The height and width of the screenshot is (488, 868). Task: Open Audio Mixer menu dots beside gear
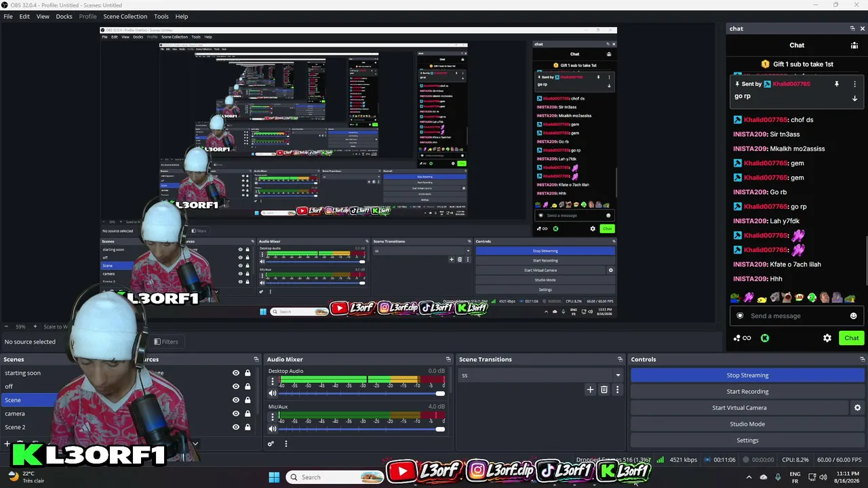click(x=285, y=444)
